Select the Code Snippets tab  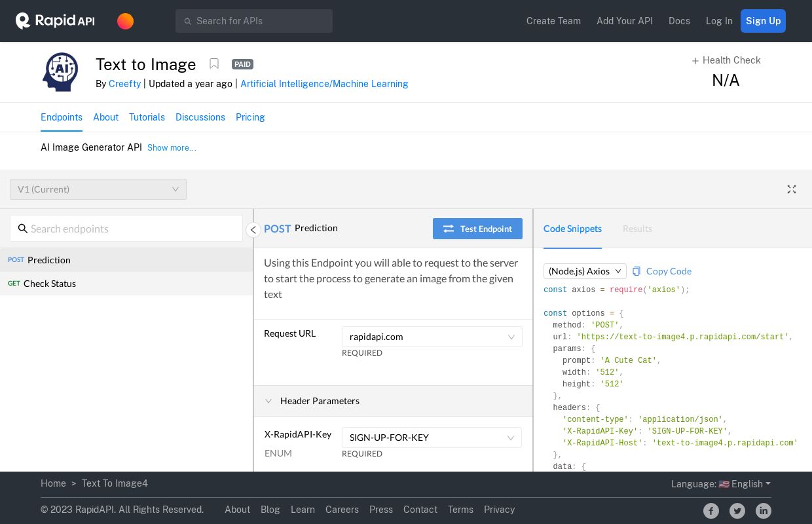tap(572, 229)
